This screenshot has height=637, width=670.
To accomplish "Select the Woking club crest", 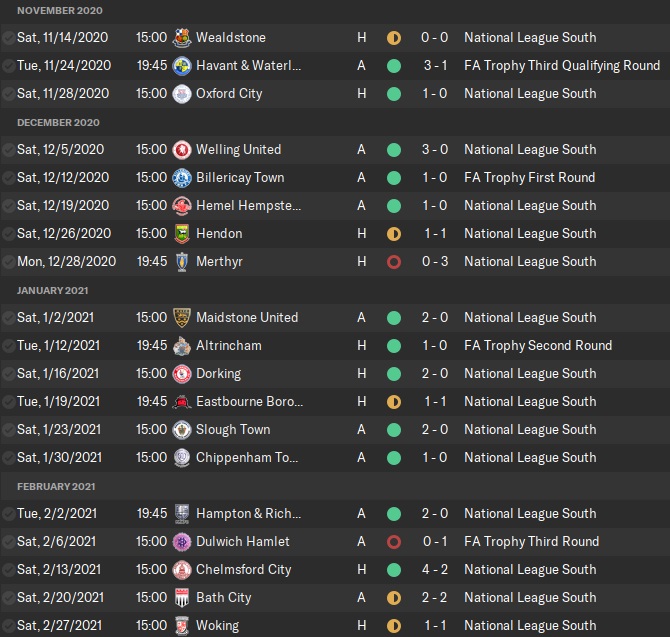I will point(182,626).
